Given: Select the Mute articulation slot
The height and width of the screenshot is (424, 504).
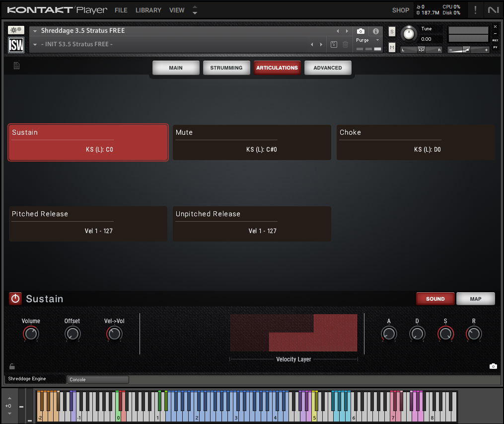Looking at the screenshot, I should tap(252, 142).
